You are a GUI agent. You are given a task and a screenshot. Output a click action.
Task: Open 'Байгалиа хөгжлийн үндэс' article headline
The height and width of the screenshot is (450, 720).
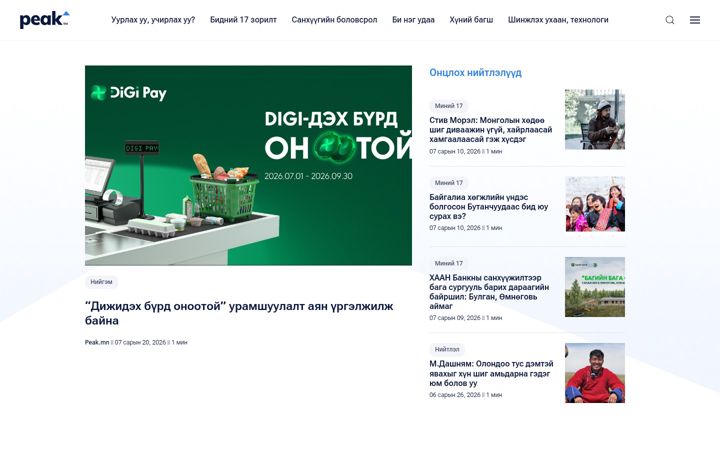(x=489, y=207)
